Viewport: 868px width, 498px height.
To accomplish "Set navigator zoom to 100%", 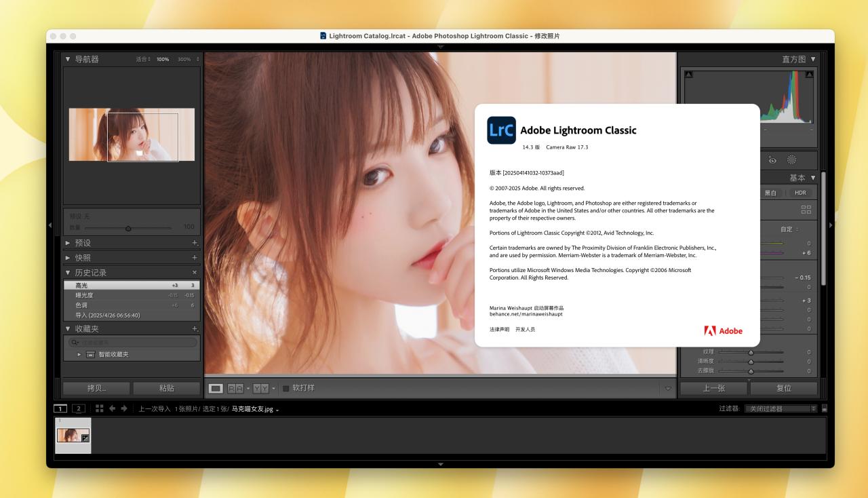I will [x=163, y=60].
